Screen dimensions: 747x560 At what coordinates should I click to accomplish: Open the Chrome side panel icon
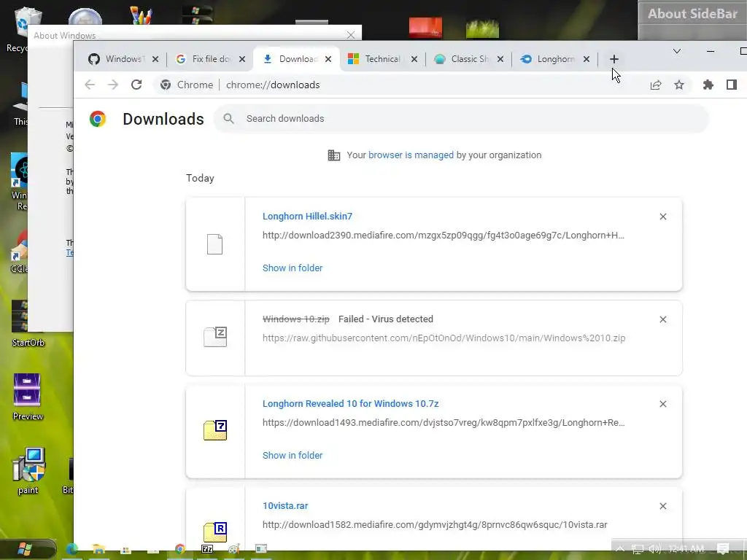coord(732,85)
